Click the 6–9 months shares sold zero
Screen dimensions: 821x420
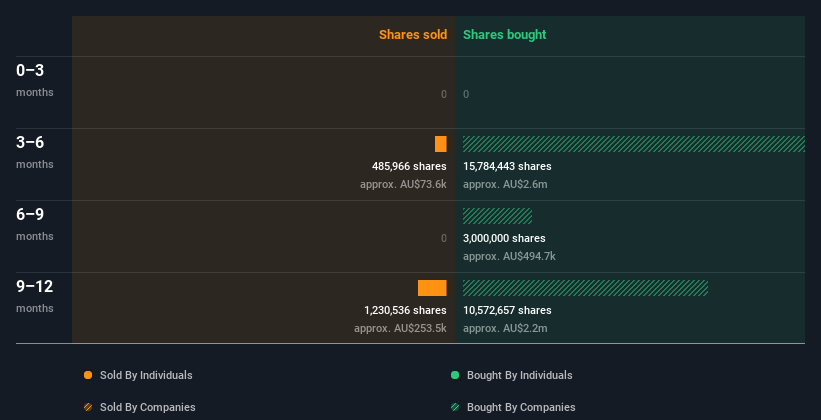444,238
